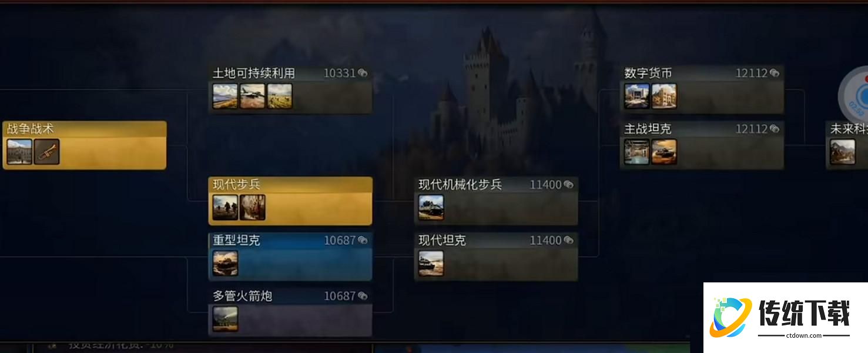Click the first landscape icon under 土地可持续利用

click(x=225, y=96)
